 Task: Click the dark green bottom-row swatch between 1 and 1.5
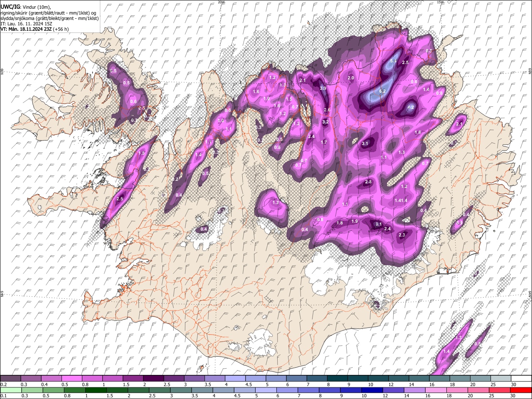point(96,390)
